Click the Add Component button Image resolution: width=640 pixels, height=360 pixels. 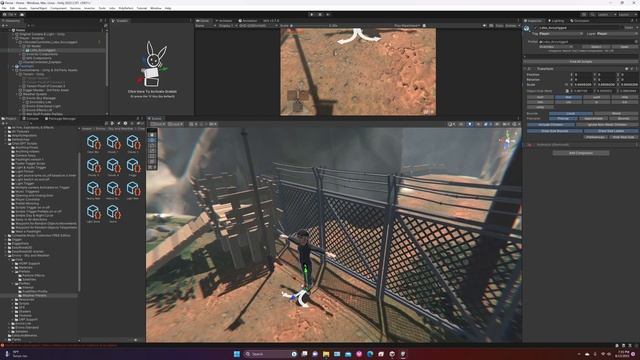pyautogui.click(x=581, y=153)
